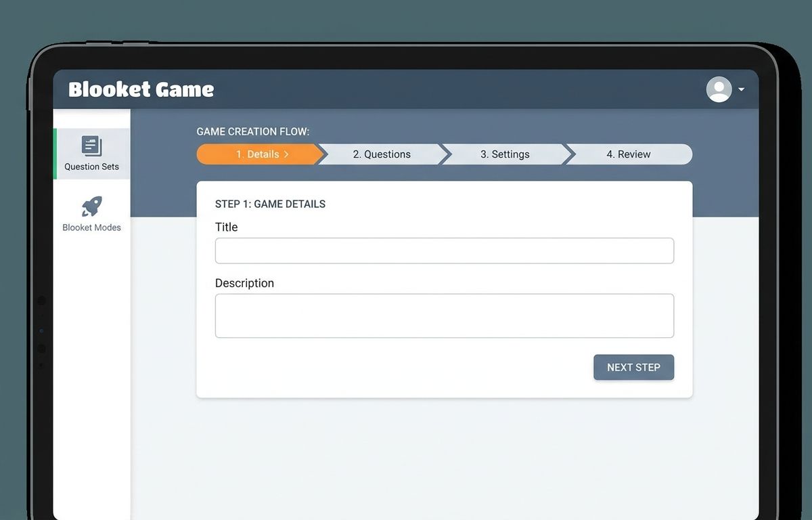Click the "GAME CREATION FLOW:" label
Screen dimensions: 812x520
tap(253, 131)
